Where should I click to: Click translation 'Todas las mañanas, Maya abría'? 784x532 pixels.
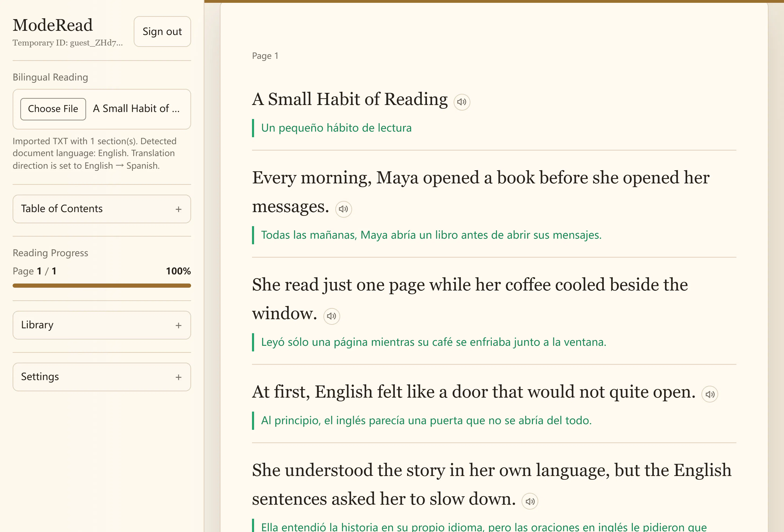pyautogui.click(x=431, y=235)
